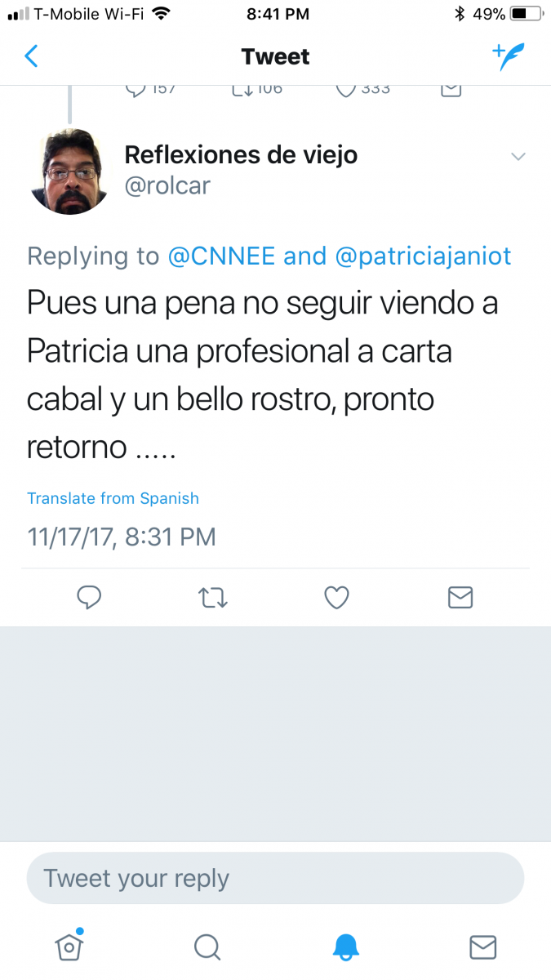Share tweet via envelope icon under the tweet
Viewport: 551px width, 980px height.
click(460, 599)
